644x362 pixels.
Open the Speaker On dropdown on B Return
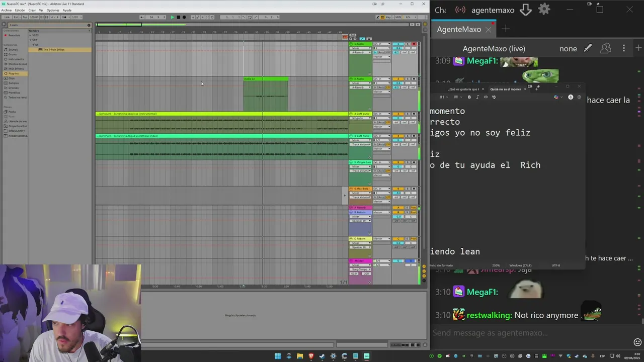tap(360, 221)
